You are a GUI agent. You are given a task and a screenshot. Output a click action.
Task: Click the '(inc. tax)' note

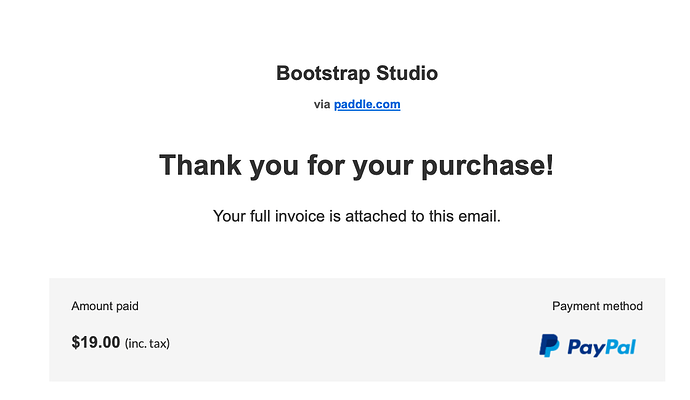147,343
